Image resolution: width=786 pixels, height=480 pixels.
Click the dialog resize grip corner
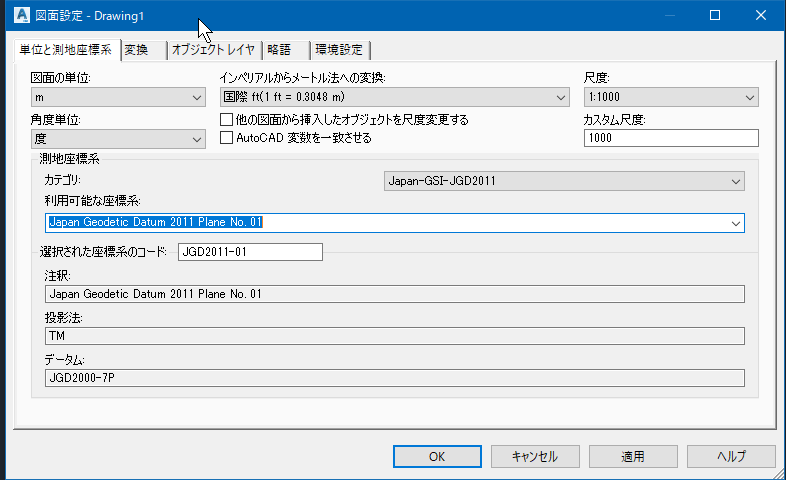point(778,473)
